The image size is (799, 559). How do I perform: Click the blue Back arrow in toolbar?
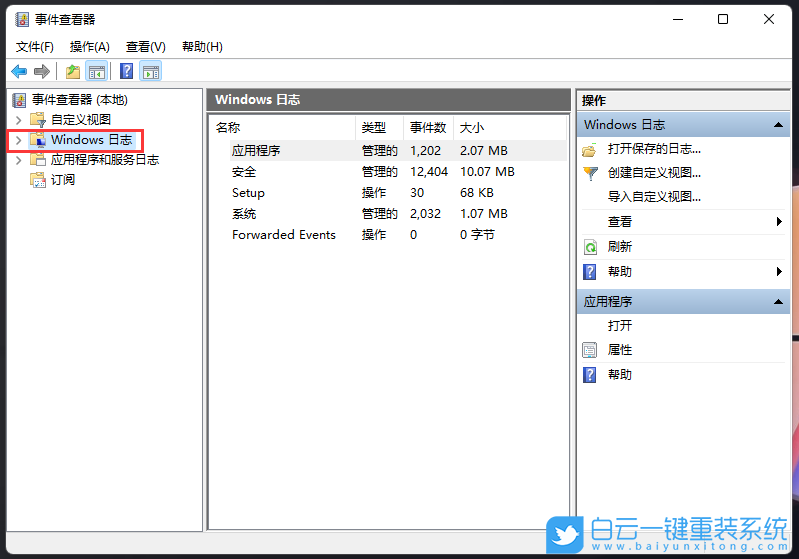(19, 71)
